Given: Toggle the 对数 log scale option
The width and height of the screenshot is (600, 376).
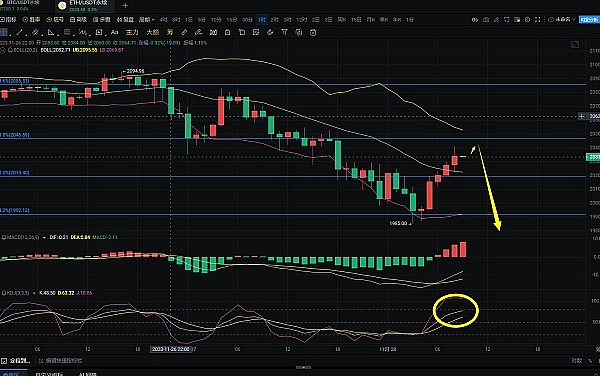Looking at the screenshot, I should [577, 360].
